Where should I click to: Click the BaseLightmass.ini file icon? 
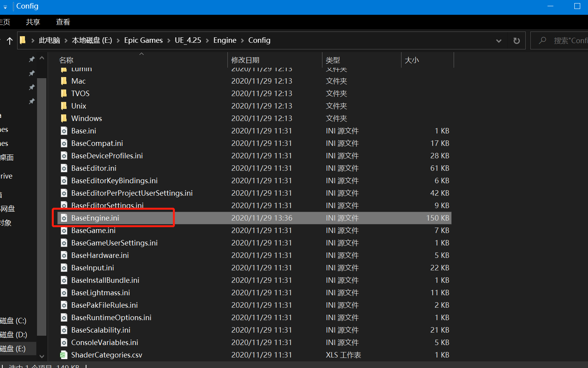64,293
